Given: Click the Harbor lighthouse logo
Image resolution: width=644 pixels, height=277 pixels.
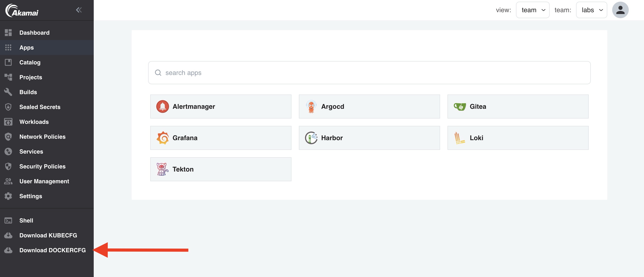Looking at the screenshot, I should 311,138.
